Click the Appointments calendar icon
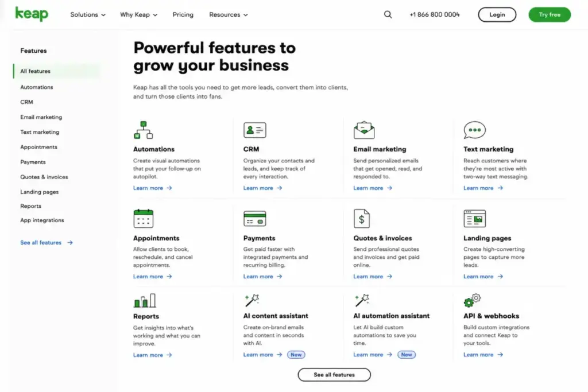This screenshot has height=392, width=588. pos(143,219)
